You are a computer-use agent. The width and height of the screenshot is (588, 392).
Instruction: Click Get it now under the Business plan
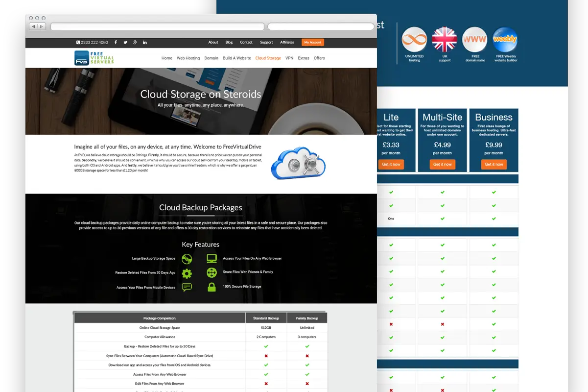pyautogui.click(x=494, y=165)
